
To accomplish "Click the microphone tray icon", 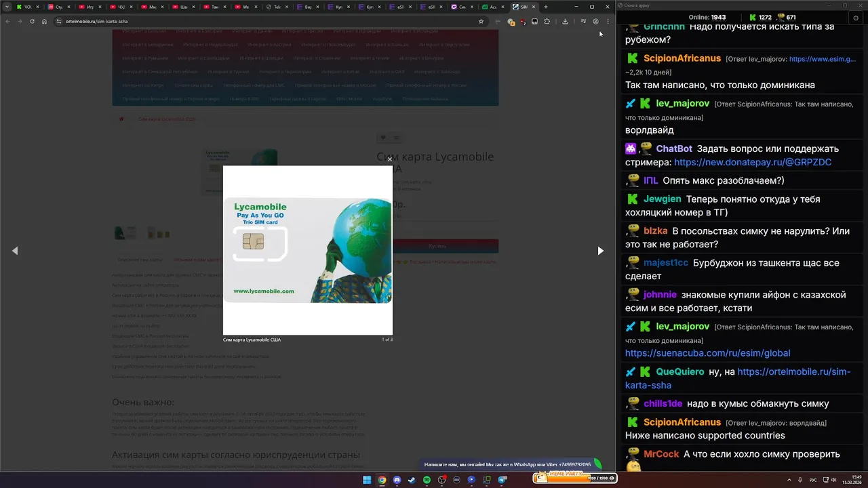I will (800, 480).
